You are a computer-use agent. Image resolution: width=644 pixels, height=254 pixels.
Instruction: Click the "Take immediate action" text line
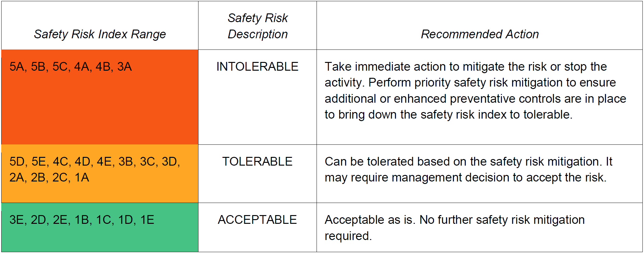(465, 67)
